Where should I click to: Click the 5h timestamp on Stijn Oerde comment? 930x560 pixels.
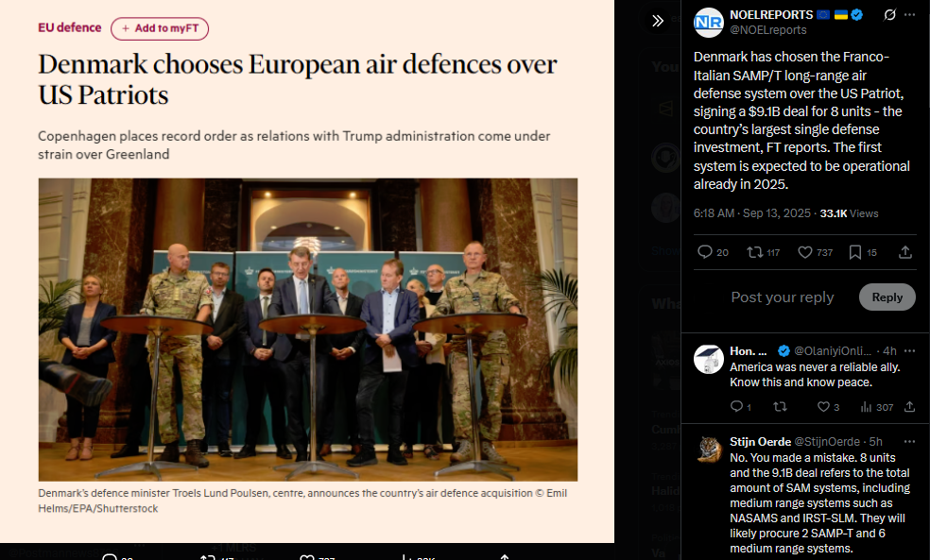(x=875, y=441)
